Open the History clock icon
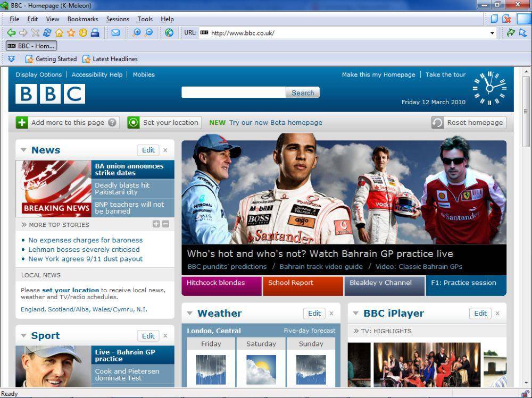Image resolution: width=532 pixels, height=398 pixels. [x=83, y=33]
